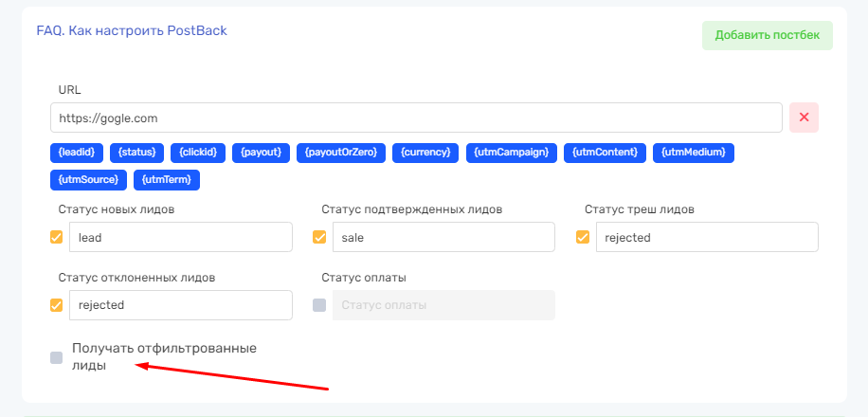Screen dimensions: 868x417
Task: Click the URL input field
Action: pyautogui.click(x=416, y=118)
